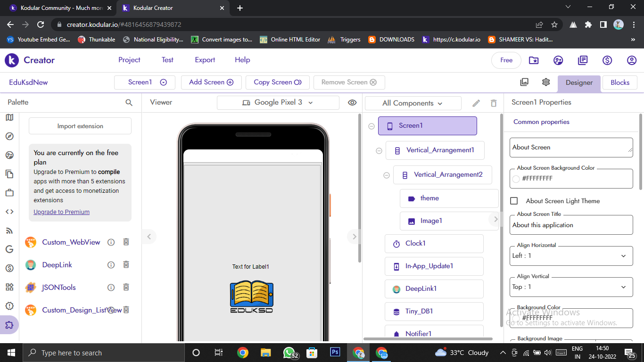This screenshot has height=362, width=644.
Task: Open the Google Pixel 3 device dropdown
Action: [278, 103]
